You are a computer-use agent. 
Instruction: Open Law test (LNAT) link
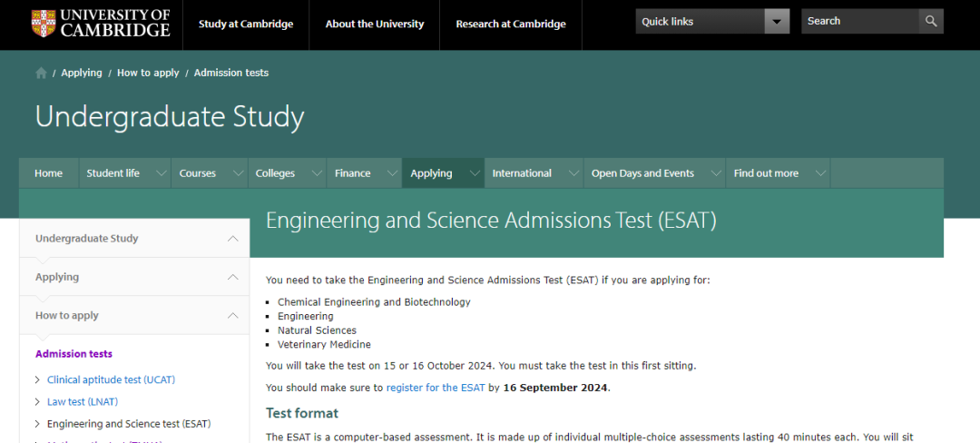tap(83, 402)
